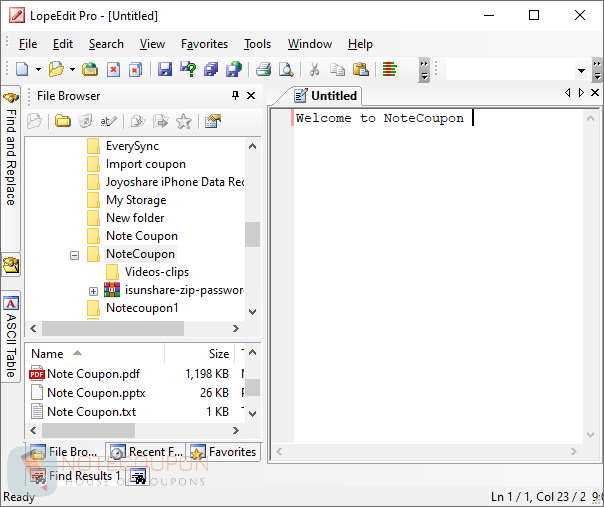
Task: Sort file list by Name column
Action: (95, 354)
